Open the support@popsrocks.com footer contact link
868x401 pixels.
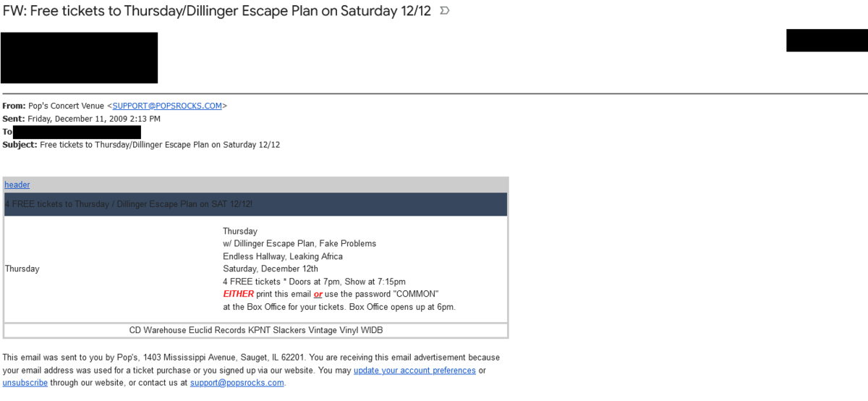coord(237,383)
